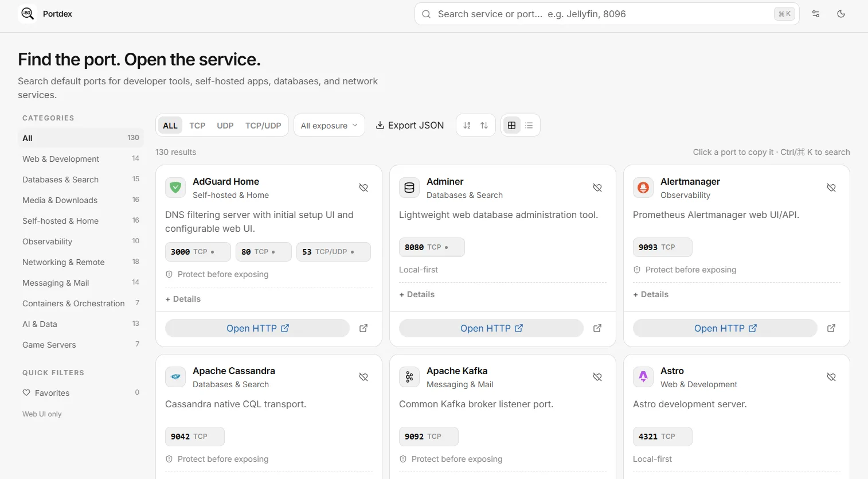Click external link icon on AdGuard Home card
This screenshot has height=479, width=868.
363,328
